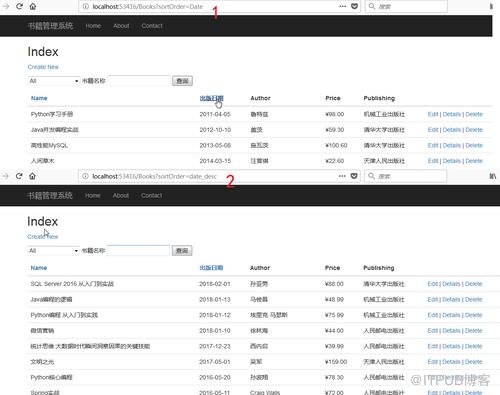
Task: Click the home icon in the sortOrder=Date window
Action: point(33,6)
